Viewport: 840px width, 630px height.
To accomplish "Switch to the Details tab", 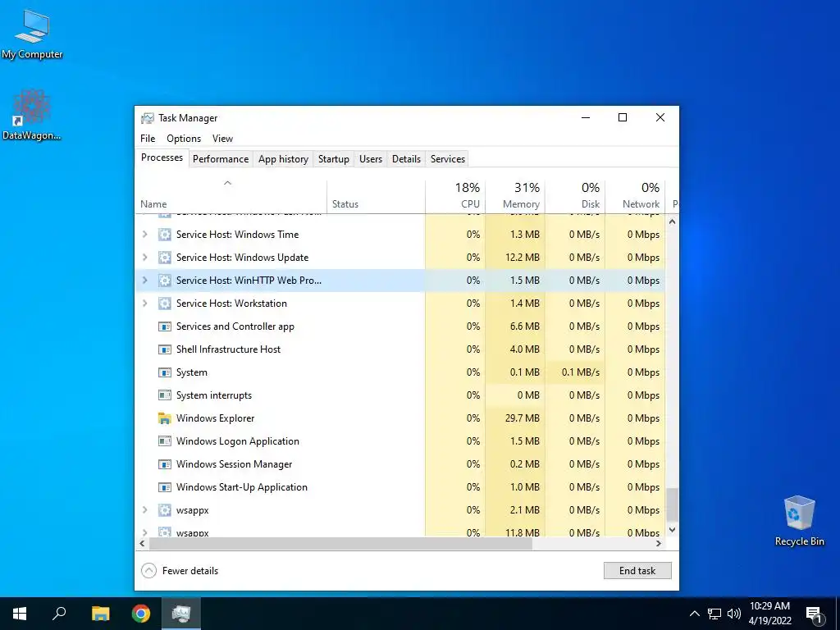I will coord(407,159).
